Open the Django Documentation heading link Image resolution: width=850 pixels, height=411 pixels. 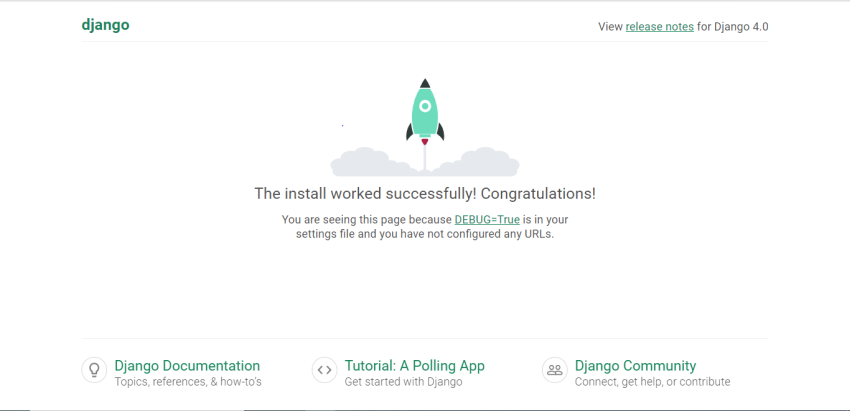pos(187,365)
